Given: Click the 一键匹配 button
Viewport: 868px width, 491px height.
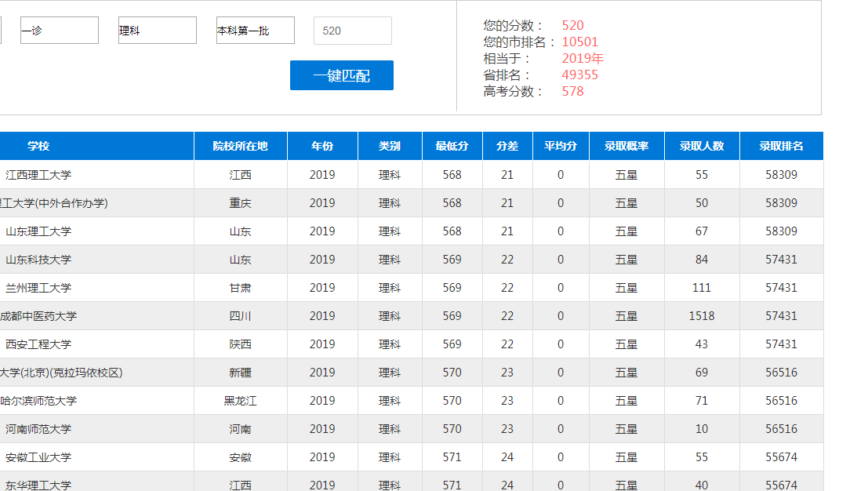Looking at the screenshot, I should 341,75.
